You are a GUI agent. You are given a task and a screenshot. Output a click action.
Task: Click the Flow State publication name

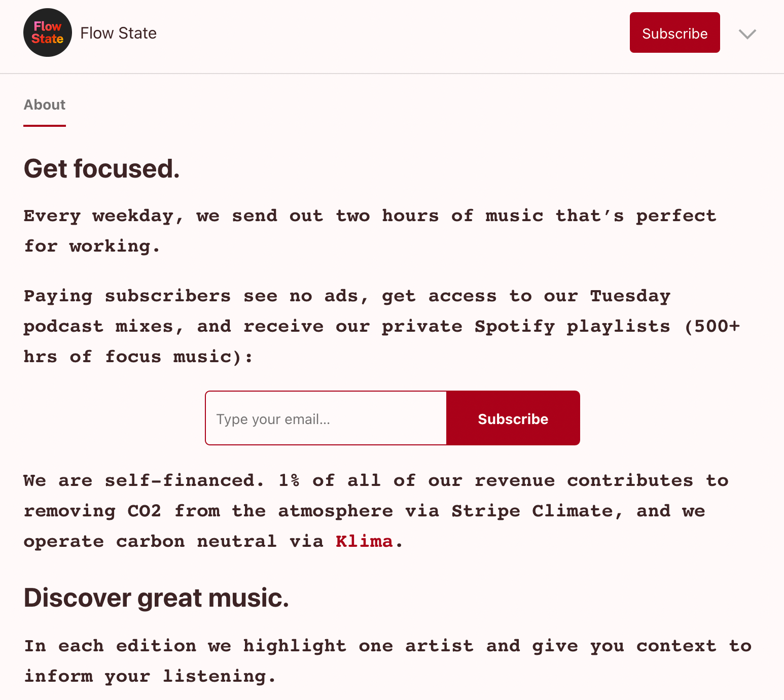click(118, 32)
